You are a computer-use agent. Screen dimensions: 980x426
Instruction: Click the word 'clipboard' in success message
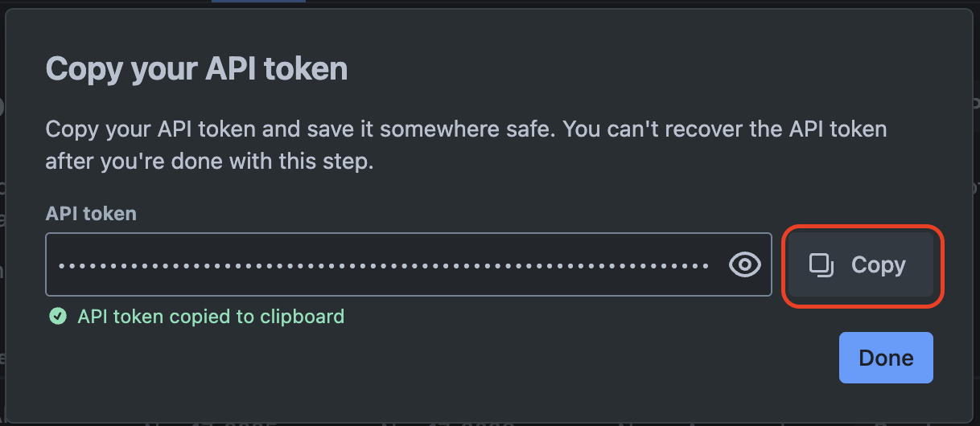click(302, 316)
